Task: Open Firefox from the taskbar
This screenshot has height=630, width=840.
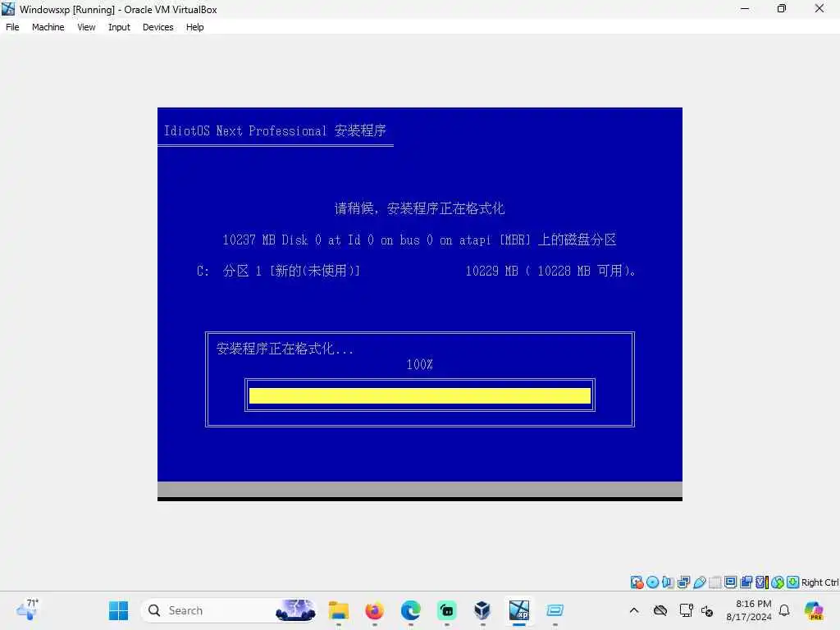Action: tap(374, 610)
